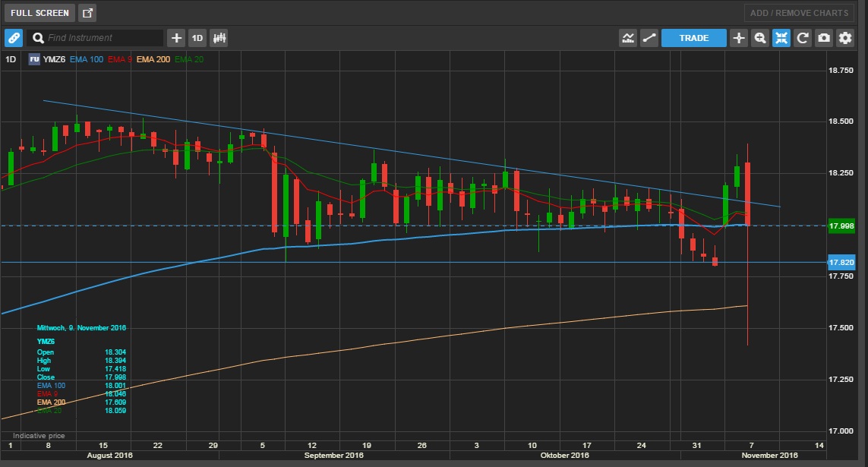
Task: Click the zoom out magnifier icon
Action: tap(760, 37)
